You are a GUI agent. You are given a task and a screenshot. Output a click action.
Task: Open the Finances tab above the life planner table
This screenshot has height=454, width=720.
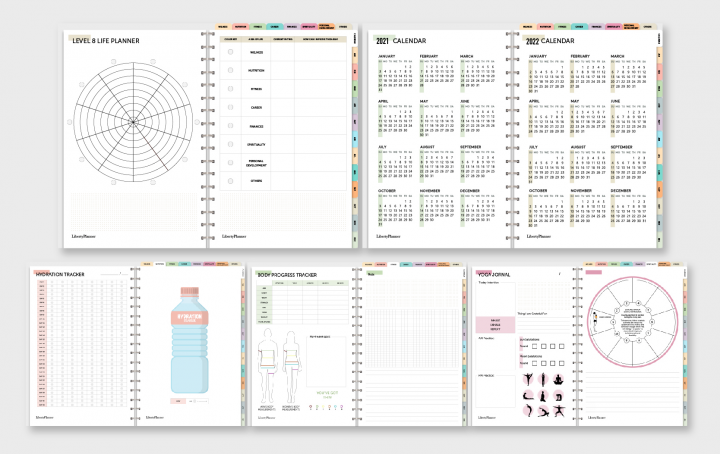(x=292, y=27)
